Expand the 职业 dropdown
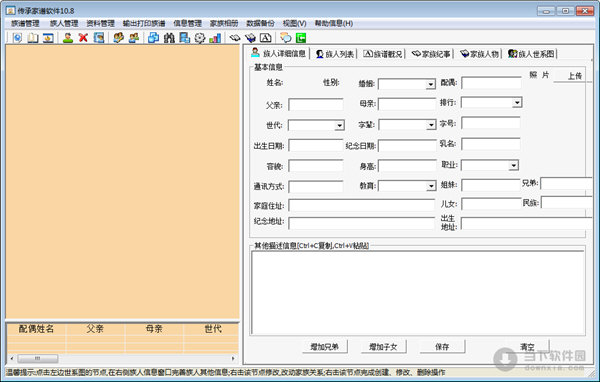Image resolution: width=600 pixels, height=382 pixels. point(514,165)
